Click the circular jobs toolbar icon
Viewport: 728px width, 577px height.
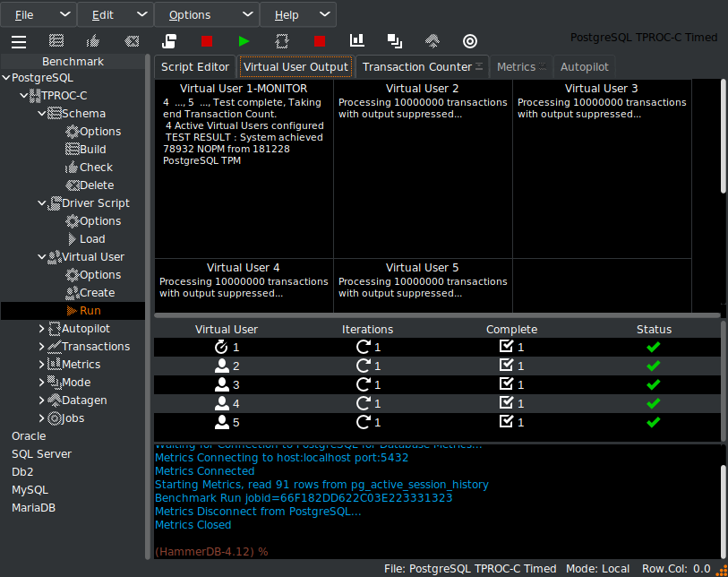click(x=470, y=41)
